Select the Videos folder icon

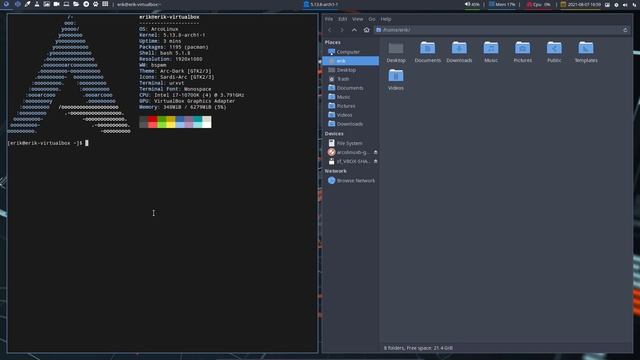pyautogui.click(x=396, y=80)
